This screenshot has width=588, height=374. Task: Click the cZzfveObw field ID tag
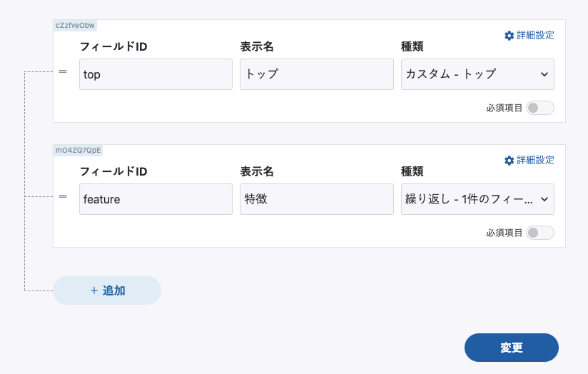75,25
